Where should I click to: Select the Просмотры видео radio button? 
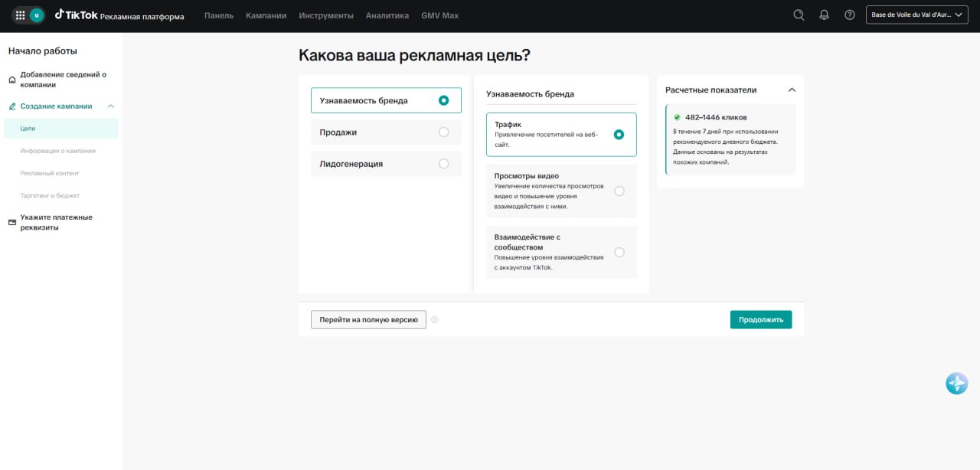[619, 191]
